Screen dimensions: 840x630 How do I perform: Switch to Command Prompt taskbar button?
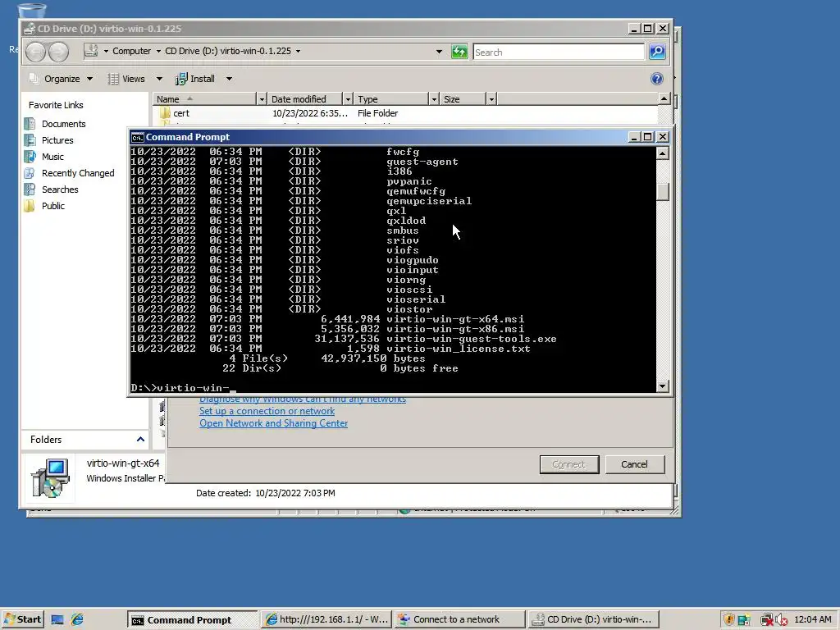tap(192, 620)
